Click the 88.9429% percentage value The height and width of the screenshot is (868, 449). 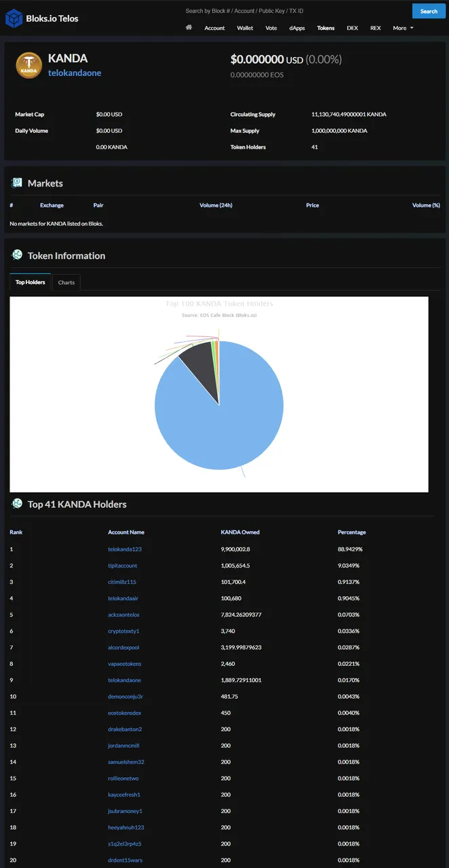pyautogui.click(x=350, y=549)
